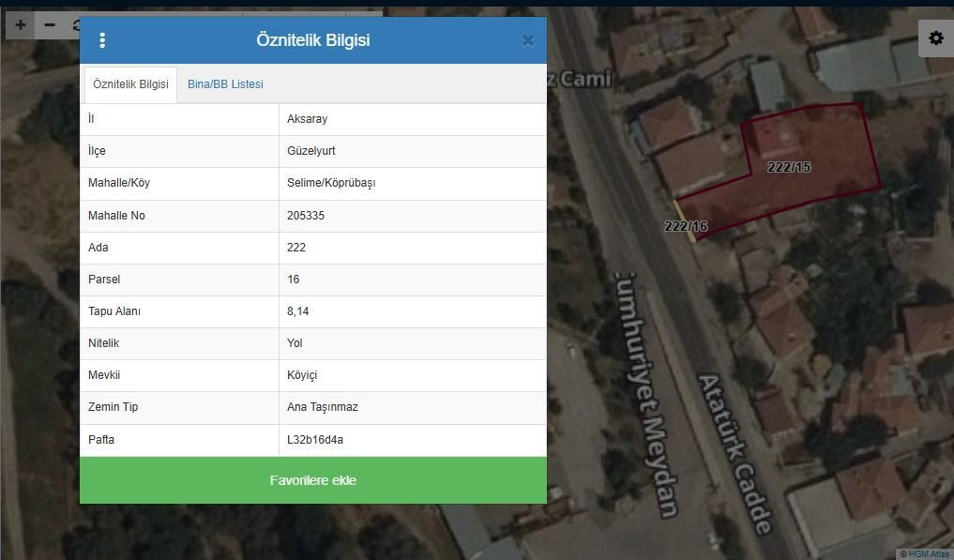
Task: Open the three-dot menu in dialog header
Action: click(x=102, y=40)
